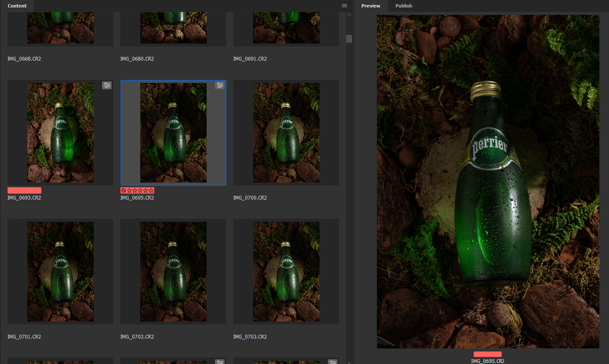Switch to the Publish tab
This screenshot has height=364, width=609.
coord(403,6)
